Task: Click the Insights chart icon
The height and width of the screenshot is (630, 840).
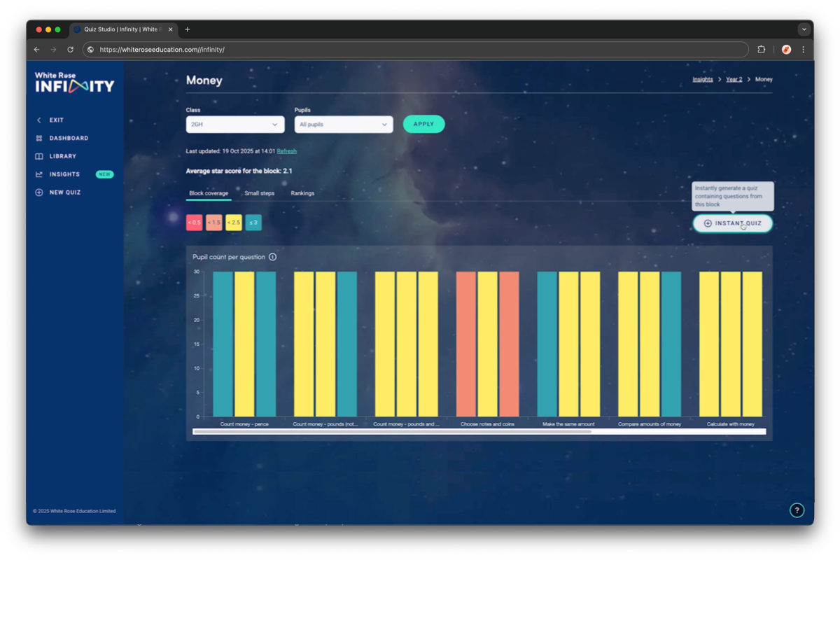Action: pos(39,174)
